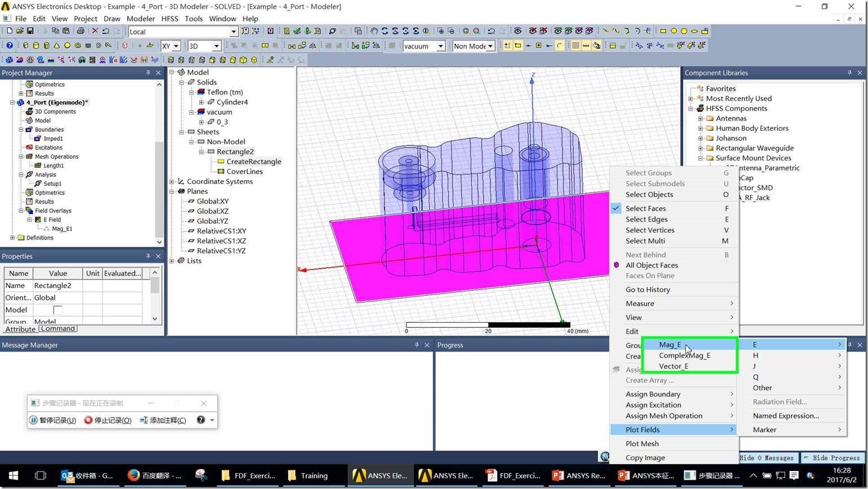This screenshot has width=868, height=489.
Task: Expand the Cylinder4 tree node
Action: point(201,102)
